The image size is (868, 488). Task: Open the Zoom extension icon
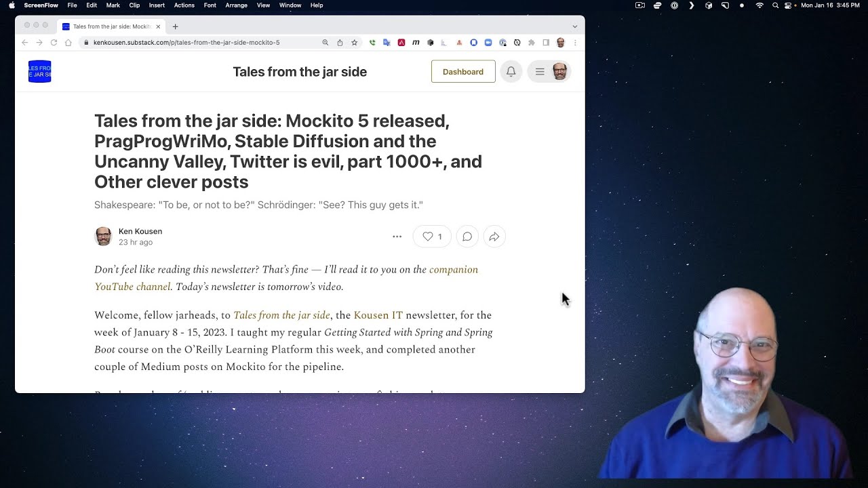tap(488, 42)
